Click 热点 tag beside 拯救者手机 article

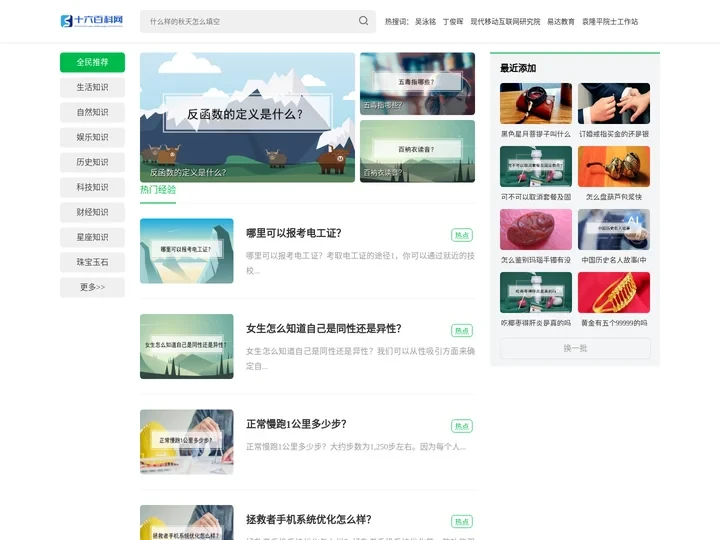tap(461, 522)
